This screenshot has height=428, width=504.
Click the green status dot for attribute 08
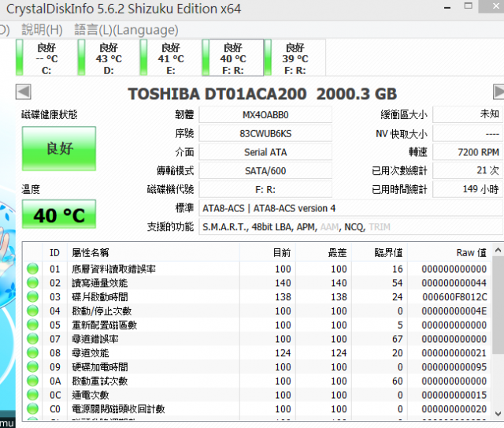(32, 352)
